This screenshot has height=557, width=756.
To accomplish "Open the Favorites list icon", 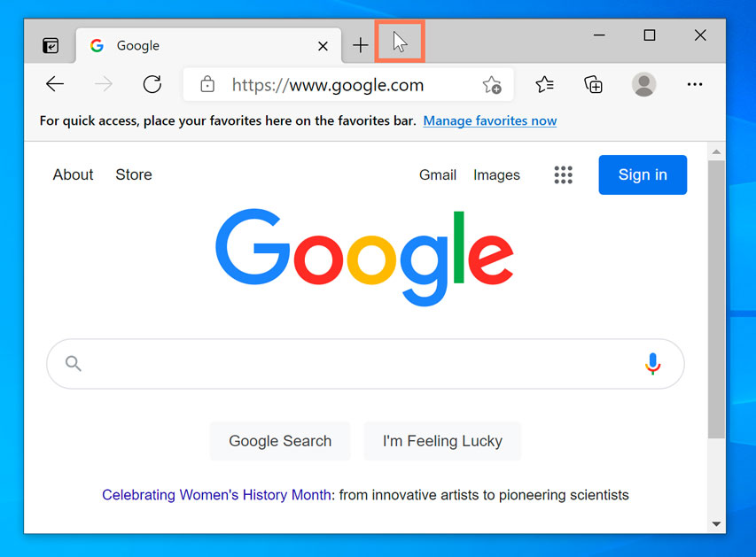I will click(x=544, y=85).
